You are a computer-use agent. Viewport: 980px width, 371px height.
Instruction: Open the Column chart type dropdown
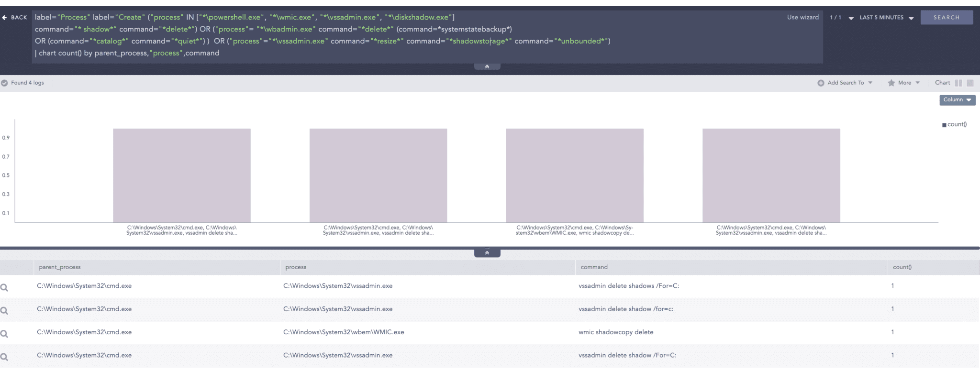957,100
